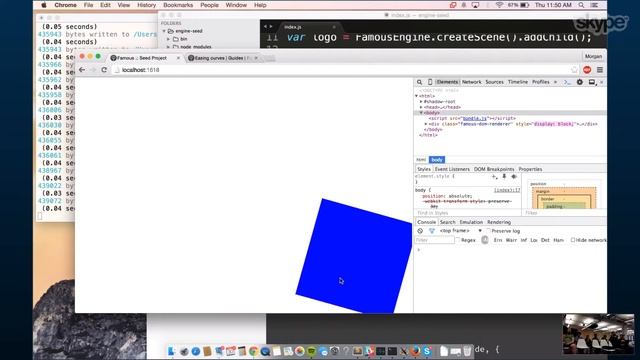
Task: Click the rotating blue square
Action: pyautogui.click(x=354, y=256)
